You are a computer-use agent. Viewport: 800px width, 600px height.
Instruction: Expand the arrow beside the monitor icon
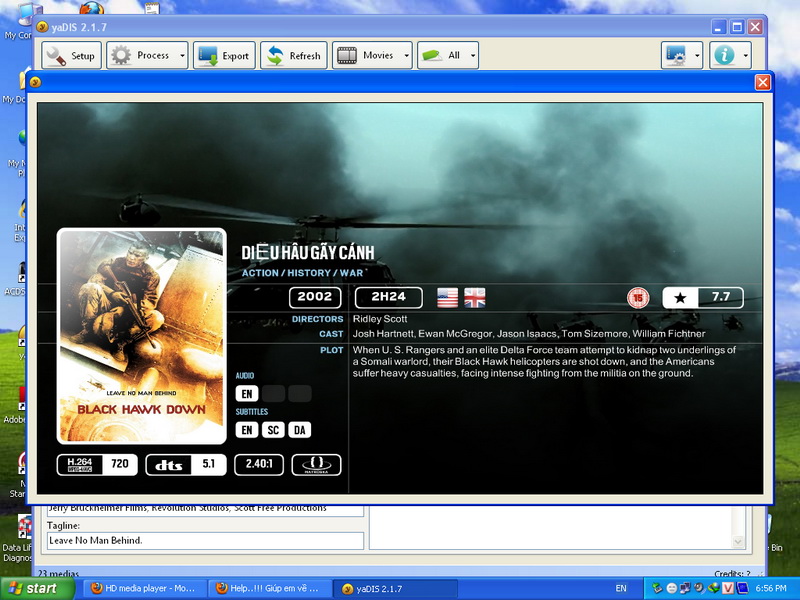[697, 55]
